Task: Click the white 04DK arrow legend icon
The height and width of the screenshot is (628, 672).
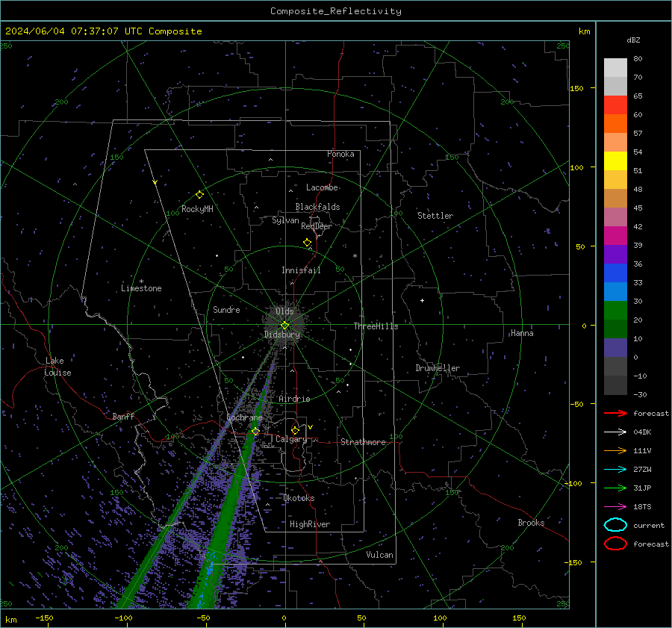Action: [x=615, y=432]
